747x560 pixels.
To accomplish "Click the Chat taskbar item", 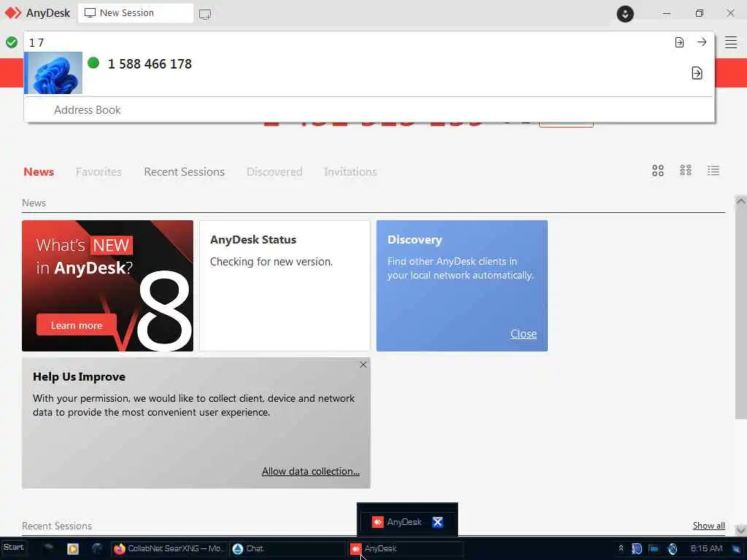I will pos(287,548).
